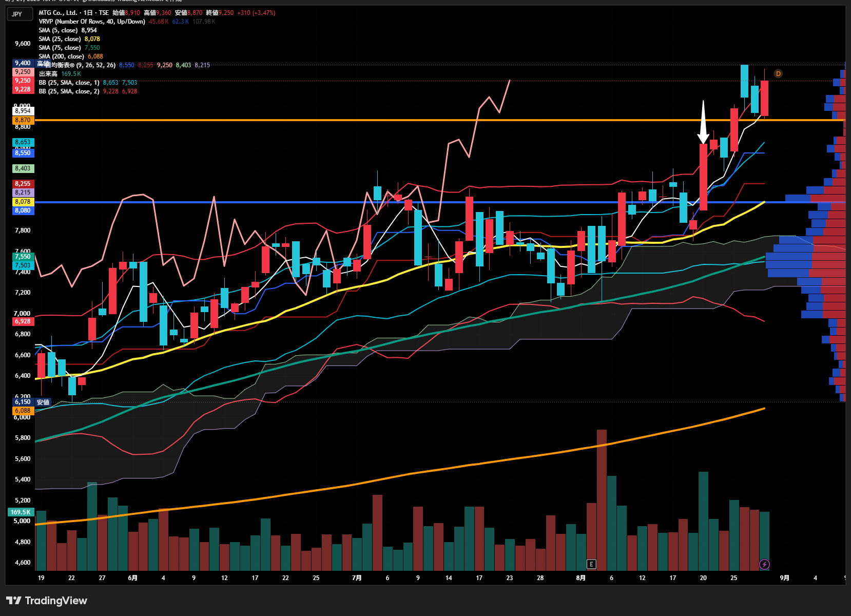This screenshot has height=616, width=851.
Task: Click the 9,400 高値 high price tag
Action: [x=23, y=63]
